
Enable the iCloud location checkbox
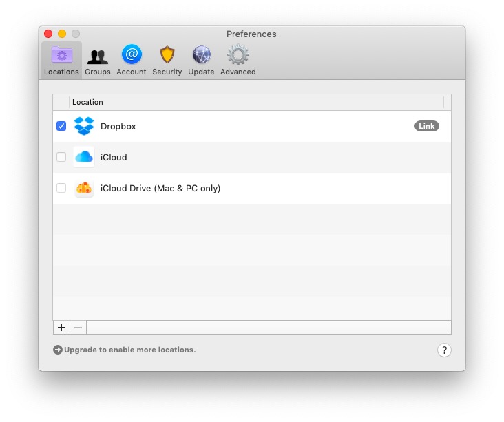(x=61, y=157)
